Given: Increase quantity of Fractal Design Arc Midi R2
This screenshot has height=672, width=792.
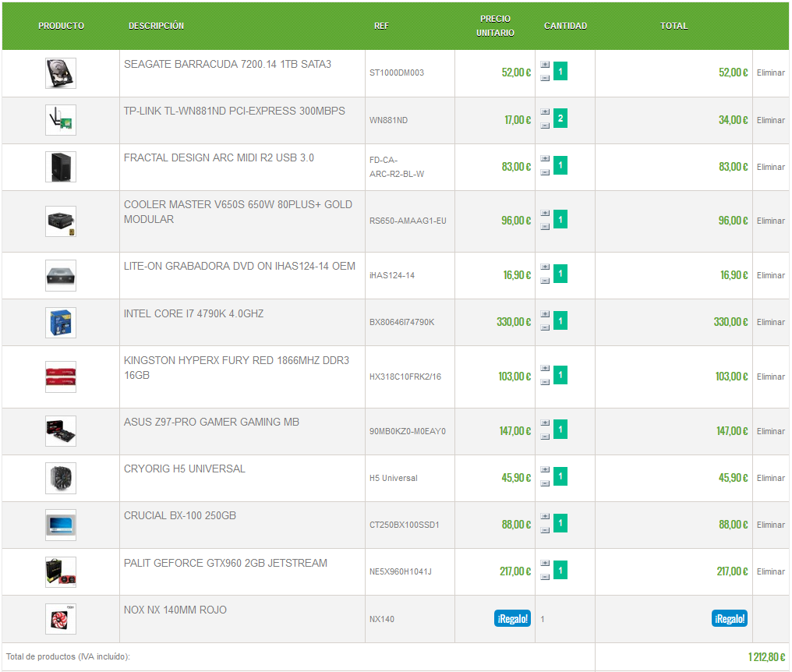Looking at the screenshot, I should [x=545, y=159].
